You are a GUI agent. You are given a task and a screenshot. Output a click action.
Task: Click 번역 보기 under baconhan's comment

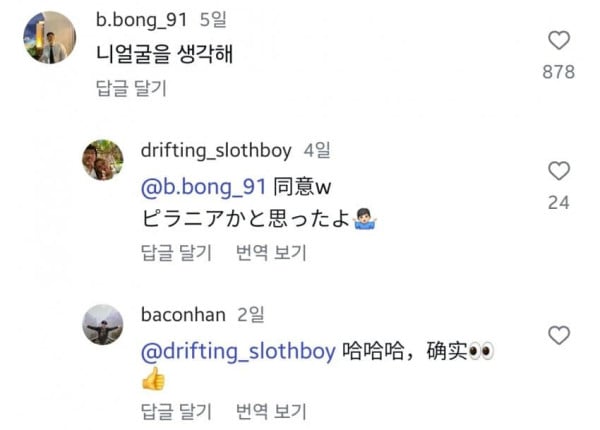coord(271,411)
